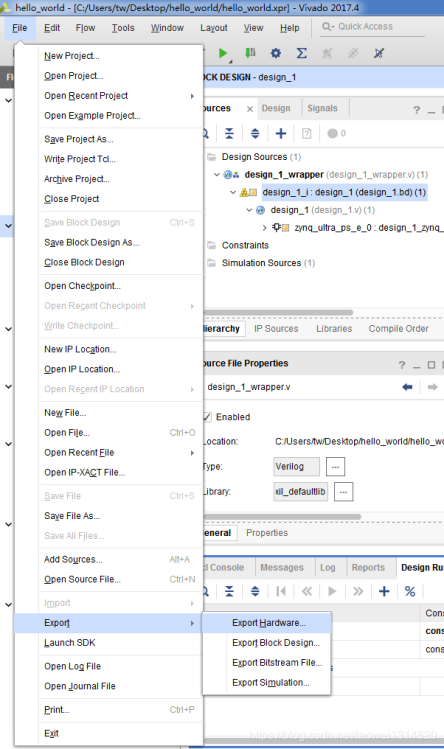
Task: Minimize the Sources panel
Action: pyautogui.click(x=431, y=111)
